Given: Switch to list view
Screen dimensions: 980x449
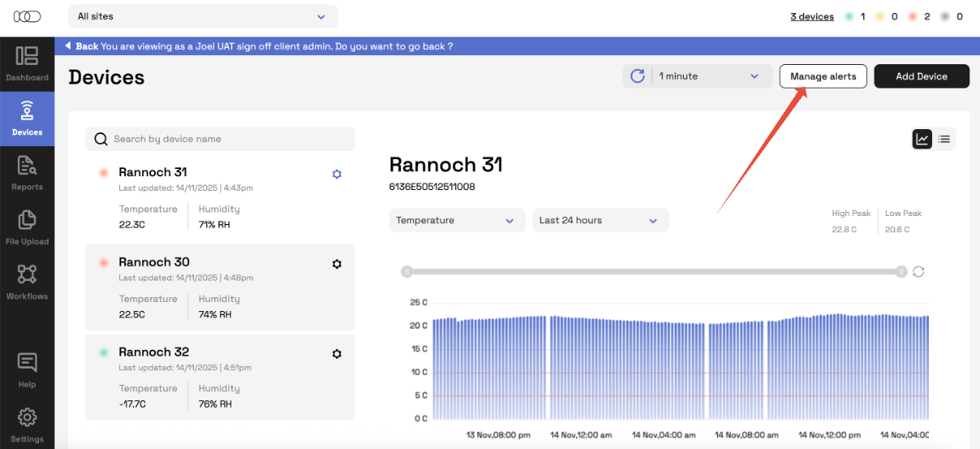Looking at the screenshot, I should coord(944,139).
